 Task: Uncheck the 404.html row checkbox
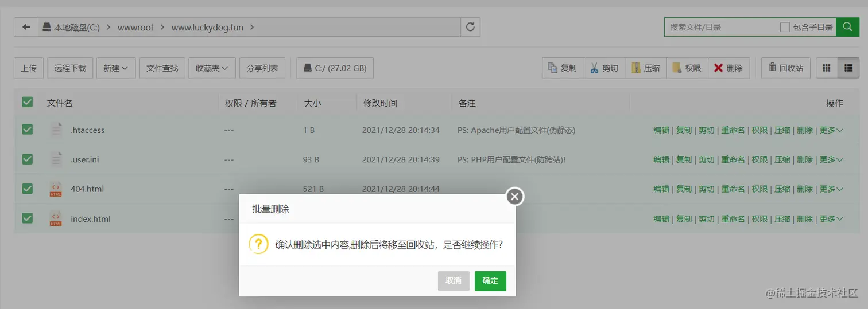coord(27,189)
